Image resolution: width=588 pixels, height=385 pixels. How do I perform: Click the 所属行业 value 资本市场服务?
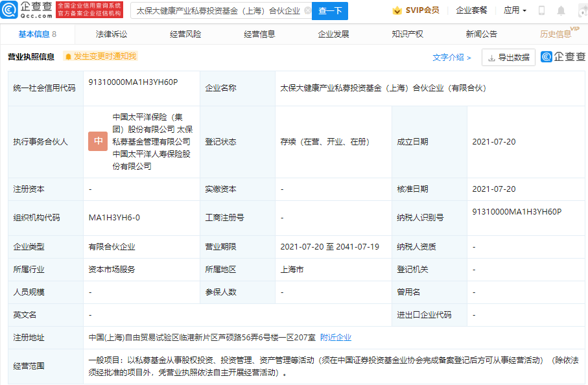coord(112,270)
